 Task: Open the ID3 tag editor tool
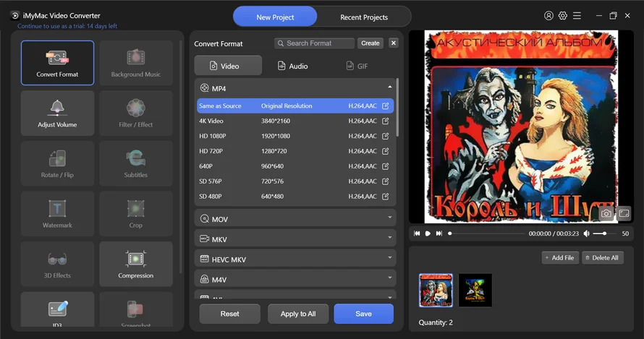pyautogui.click(x=57, y=310)
